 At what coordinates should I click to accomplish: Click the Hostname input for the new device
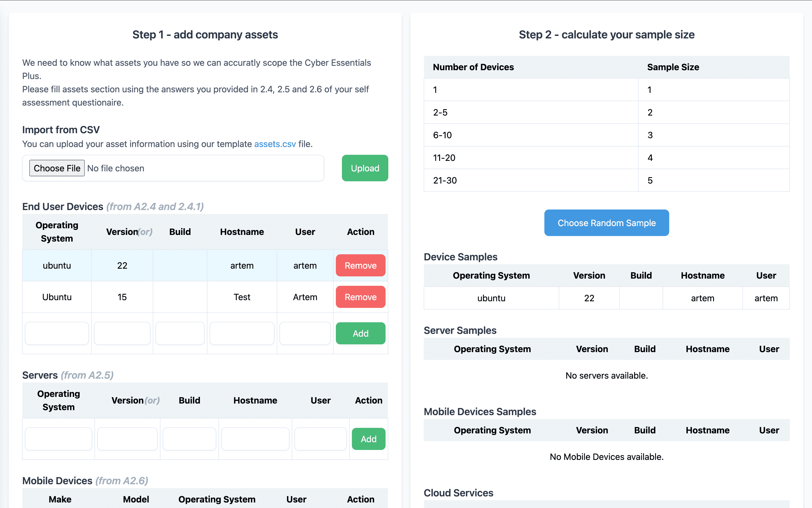[x=242, y=333]
